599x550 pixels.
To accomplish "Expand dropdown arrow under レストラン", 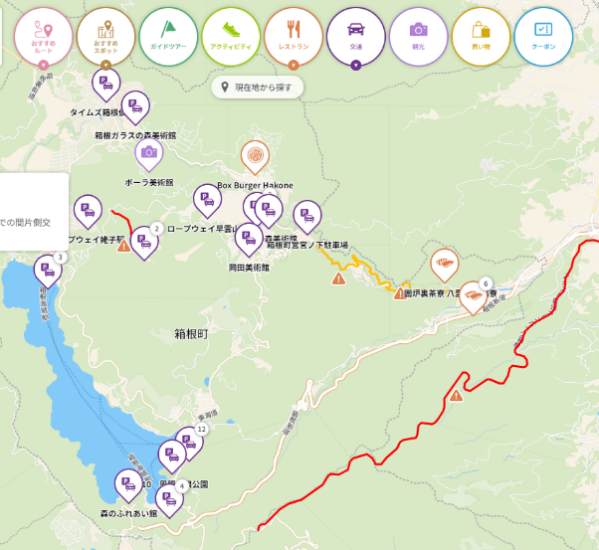I will [x=293, y=65].
